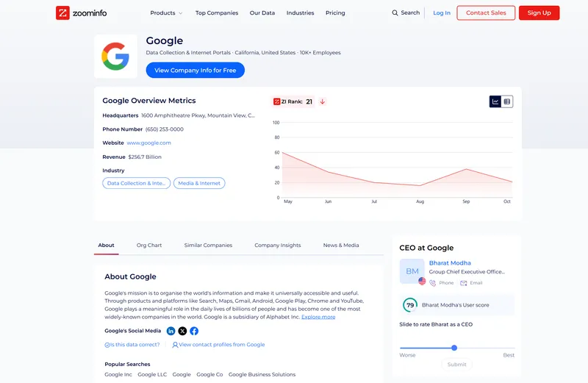
Task: Open Google's X social media icon
Action: pos(182,331)
